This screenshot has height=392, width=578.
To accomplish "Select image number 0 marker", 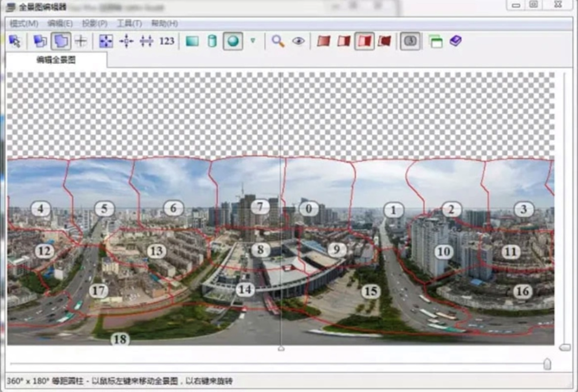I will pyautogui.click(x=309, y=209).
